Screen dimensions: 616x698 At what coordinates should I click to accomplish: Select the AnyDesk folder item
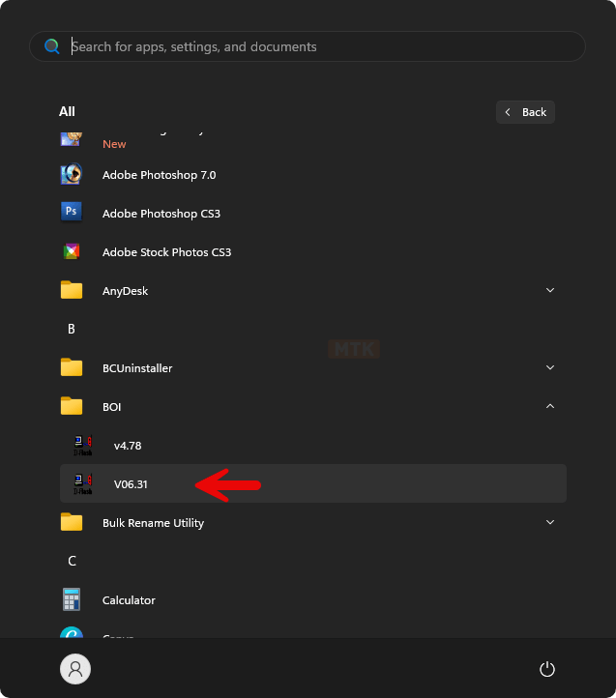click(125, 291)
